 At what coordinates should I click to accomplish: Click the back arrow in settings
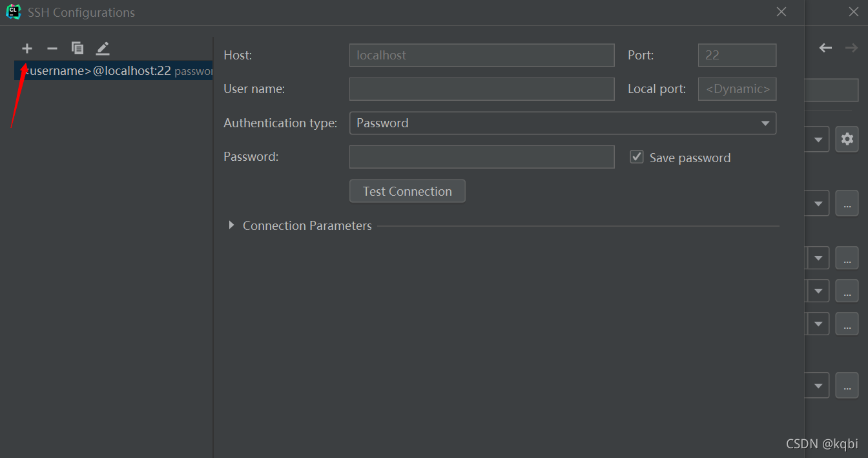click(825, 48)
